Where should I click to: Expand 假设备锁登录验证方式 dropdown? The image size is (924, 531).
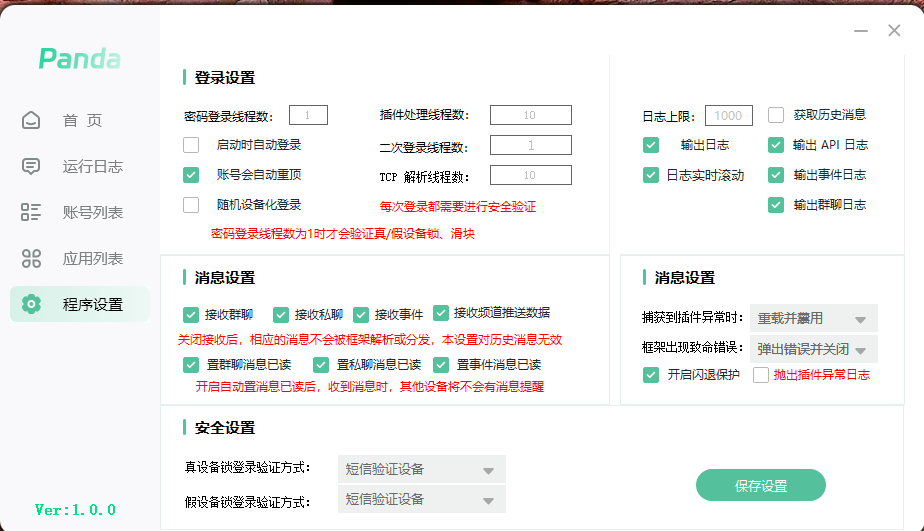click(422, 500)
